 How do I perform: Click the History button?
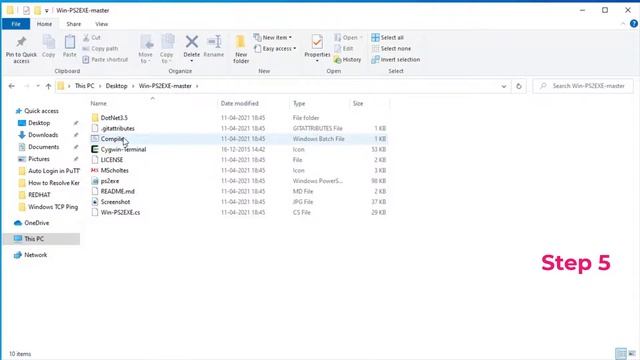[x=347, y=60]
